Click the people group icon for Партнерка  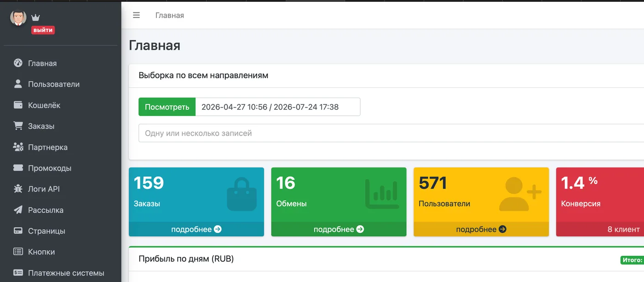point(18,147)
